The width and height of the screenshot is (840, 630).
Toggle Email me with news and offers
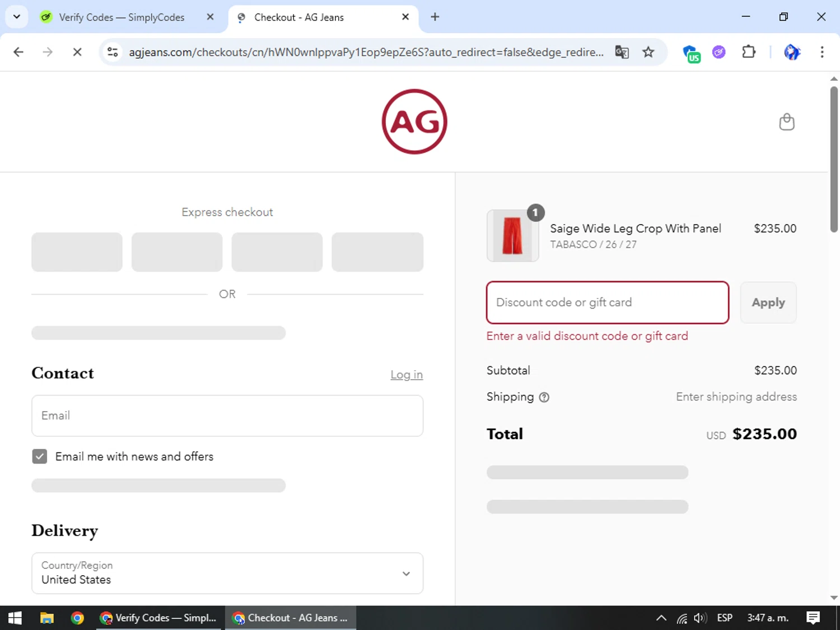click(x=39, y=456)
